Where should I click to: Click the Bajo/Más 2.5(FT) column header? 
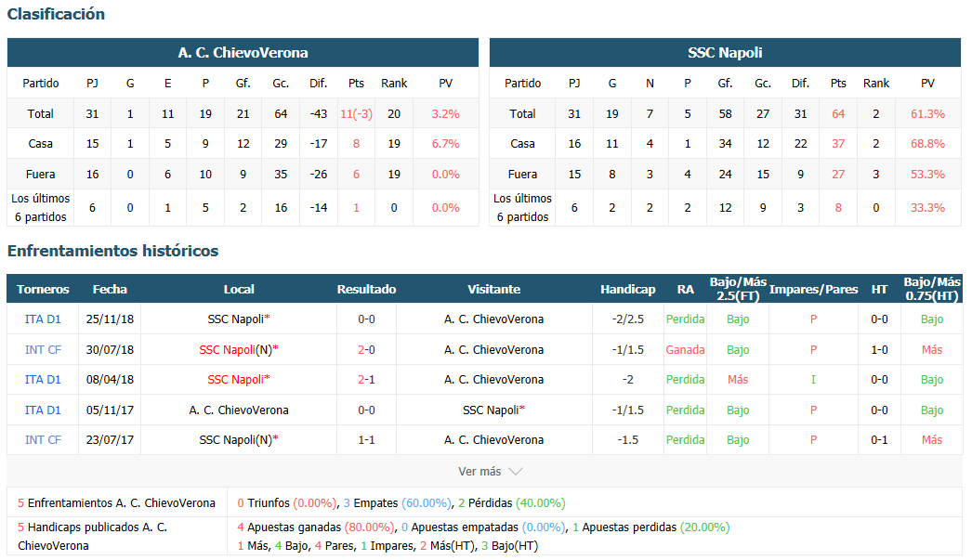click(x=738, y=289)
